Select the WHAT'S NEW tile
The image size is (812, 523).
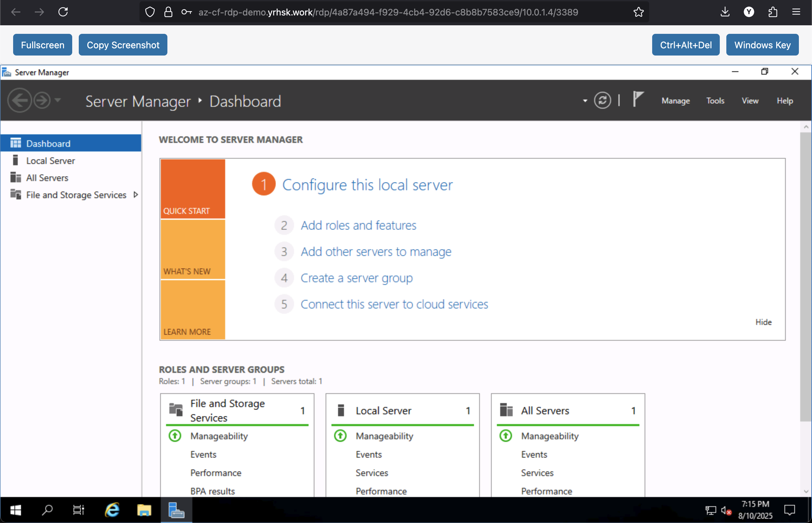[193, 249]
